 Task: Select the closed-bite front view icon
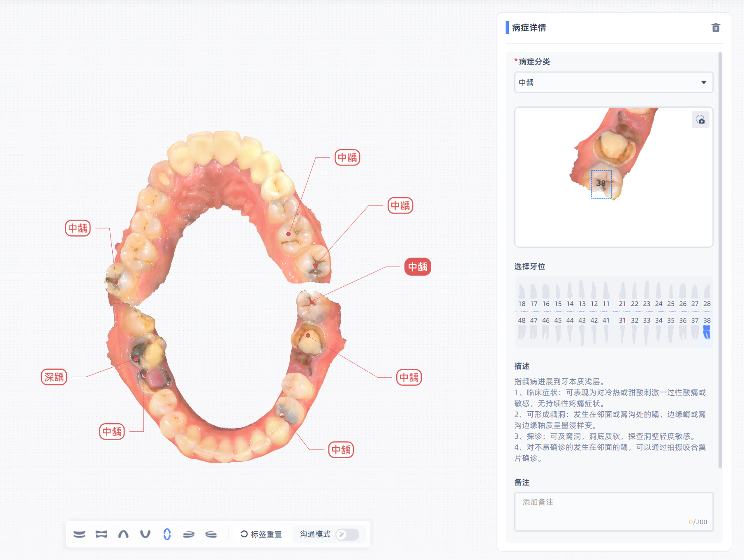(79, 534)
